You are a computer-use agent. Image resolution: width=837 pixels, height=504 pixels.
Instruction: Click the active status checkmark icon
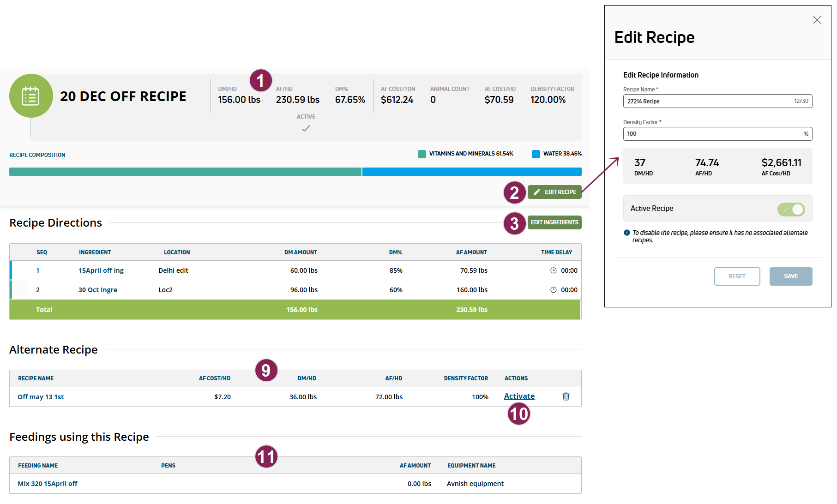306,128
